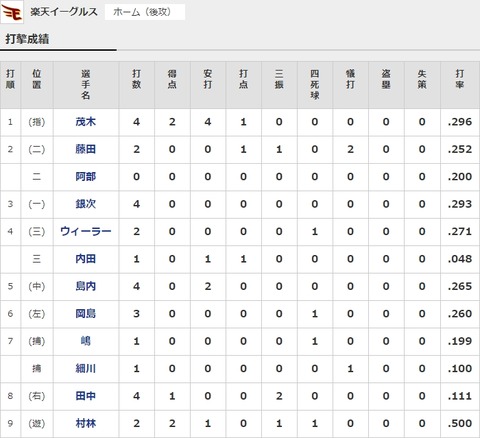This screenshot has width=480, height=438.
Task: Click batting average .199 for 嶋
Action: (460, 341)
